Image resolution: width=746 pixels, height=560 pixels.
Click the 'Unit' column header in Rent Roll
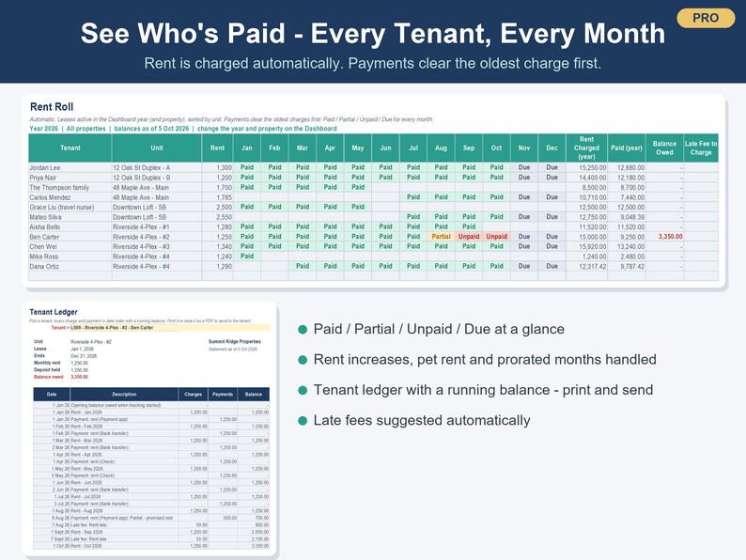[x=157, y=148]
